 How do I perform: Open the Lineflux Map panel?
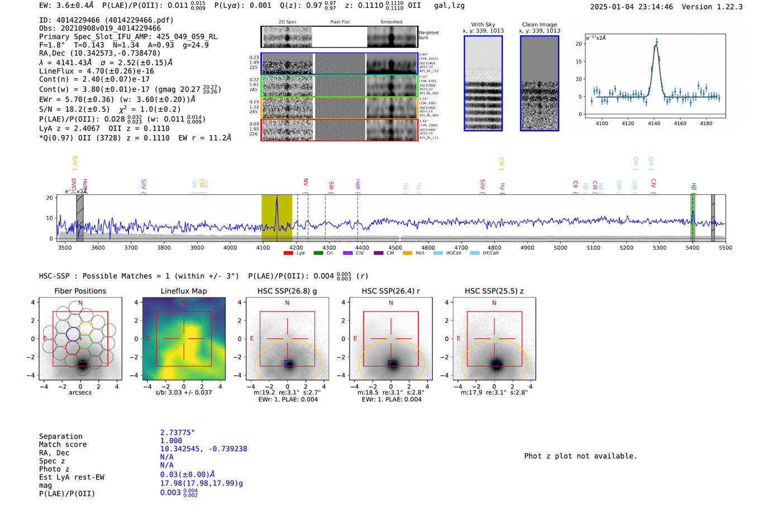[184, 339]
